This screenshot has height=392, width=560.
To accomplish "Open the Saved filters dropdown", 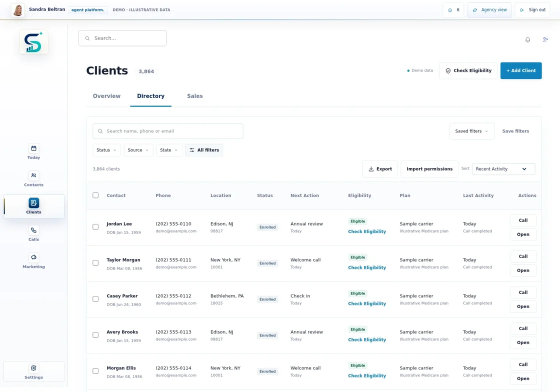I will pos(472,131).
